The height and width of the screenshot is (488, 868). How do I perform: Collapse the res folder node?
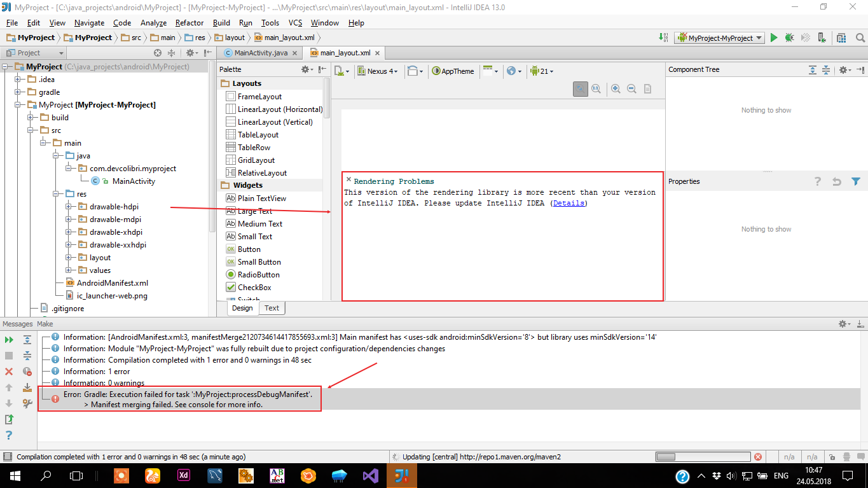(x=56, y=194)
